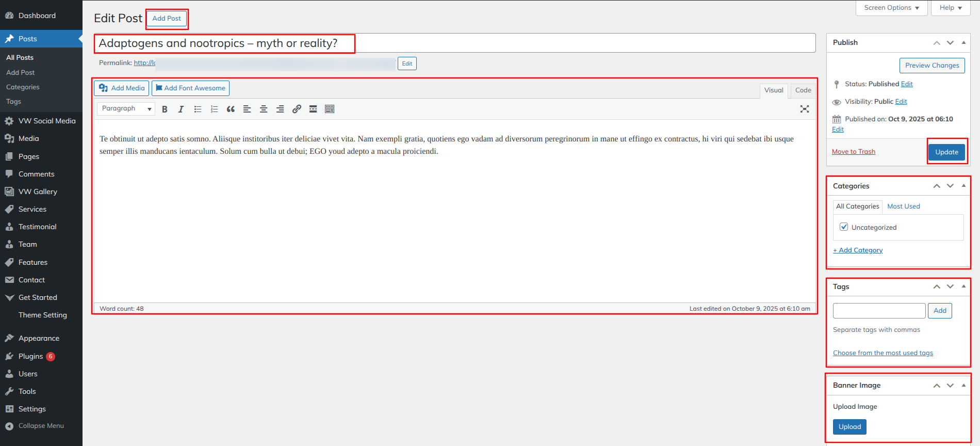
Task: Show the toolbar toggle extra row
Action: (330, 109)
